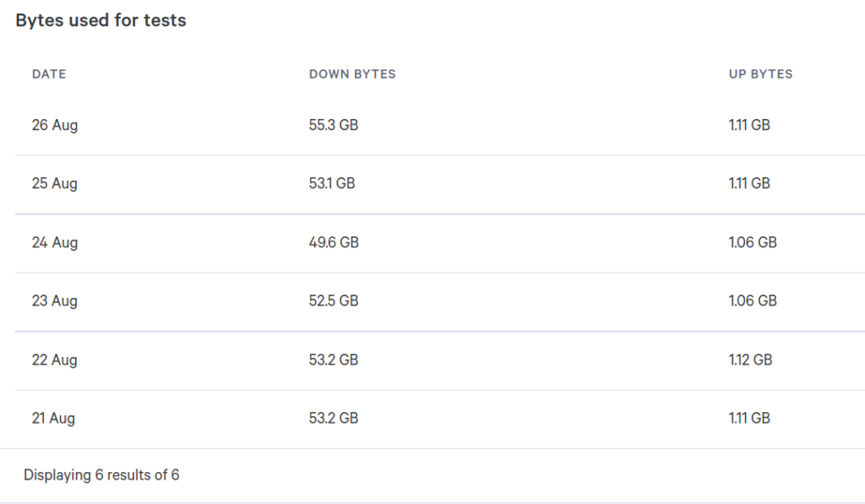Click 53.2 GB in the 21 Aug row
The width and height of the screenshot is (865, 504).
[334, 418]
